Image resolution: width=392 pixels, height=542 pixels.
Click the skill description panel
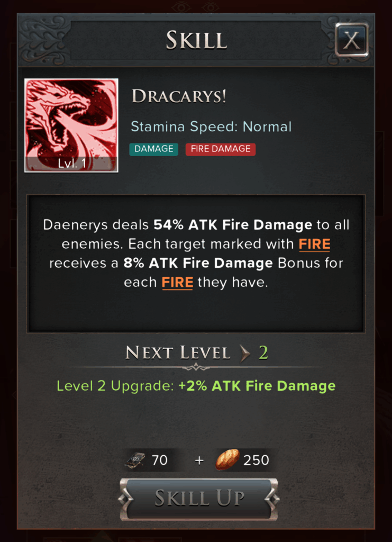196,264
